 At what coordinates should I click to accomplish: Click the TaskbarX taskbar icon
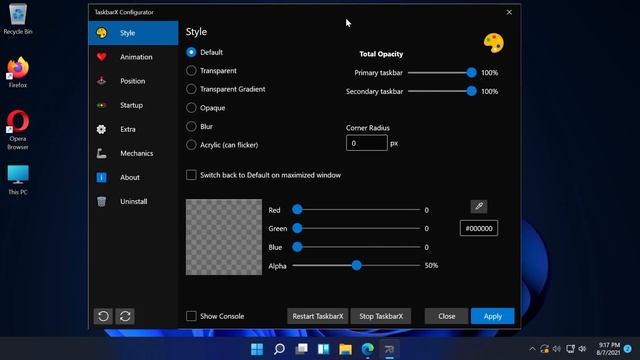pyautogui.click(x=389, y=349)
